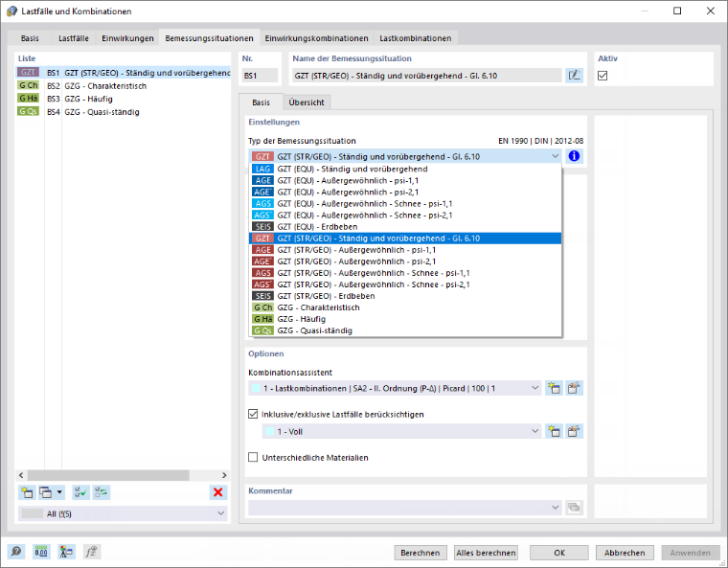Edit the '1 - Voll' entry icon
The image size is (728, 568).
tap(574, 431)
